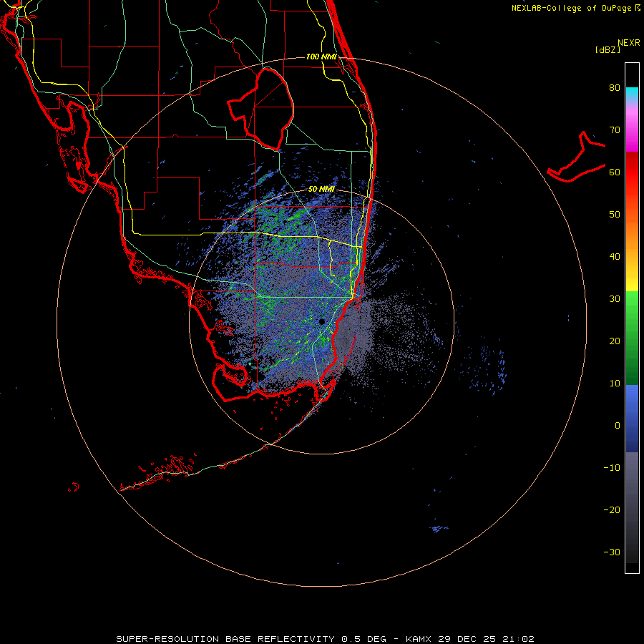Click the cyan top segment of color bar
This screenshot has height=644, width=644.
(x=632, y=92)
